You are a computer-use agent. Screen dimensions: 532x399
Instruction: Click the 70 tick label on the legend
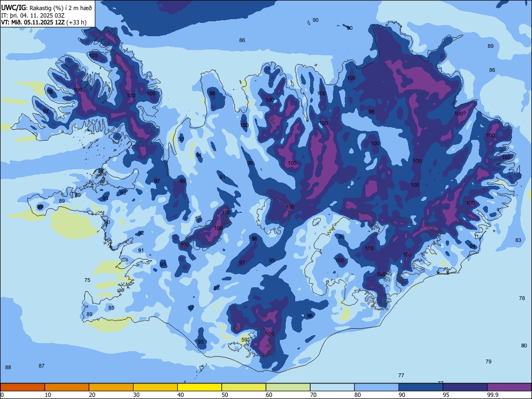[x=313, y=395]
